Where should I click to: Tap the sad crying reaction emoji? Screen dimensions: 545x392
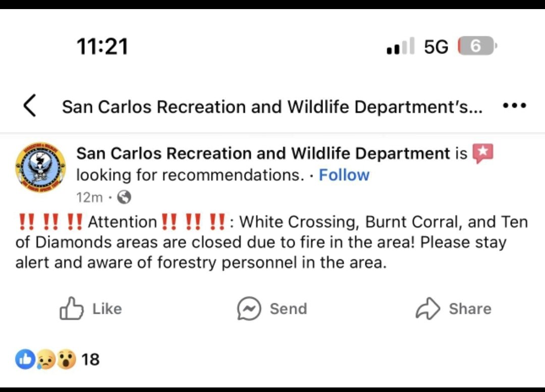click(x=46, y=359)
